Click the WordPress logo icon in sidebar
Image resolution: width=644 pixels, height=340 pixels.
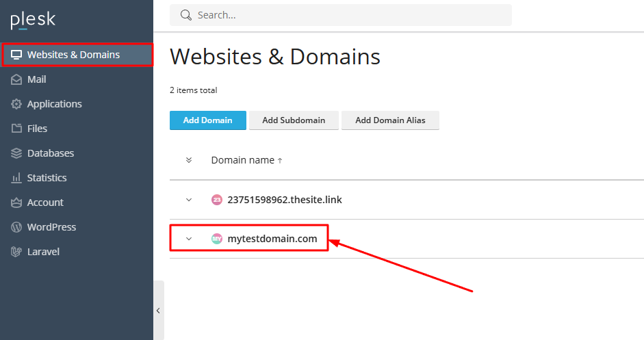point(16,227)
